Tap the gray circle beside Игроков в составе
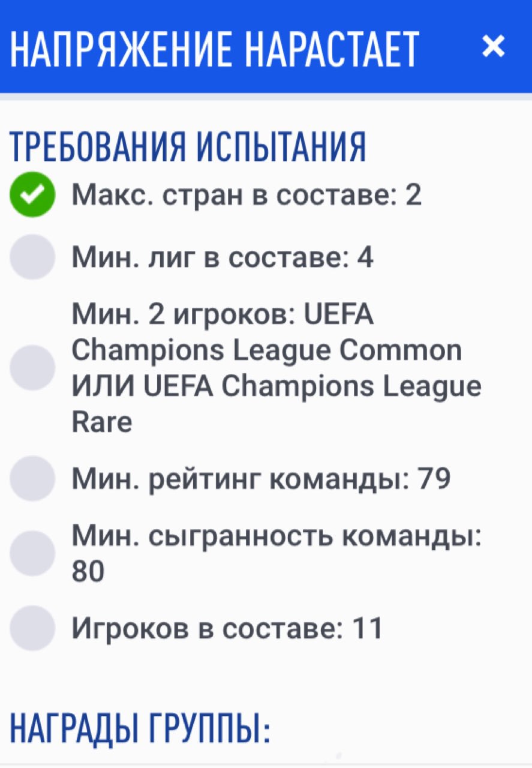This screenshot has width=532, height=768. click(x=32, y=628)
